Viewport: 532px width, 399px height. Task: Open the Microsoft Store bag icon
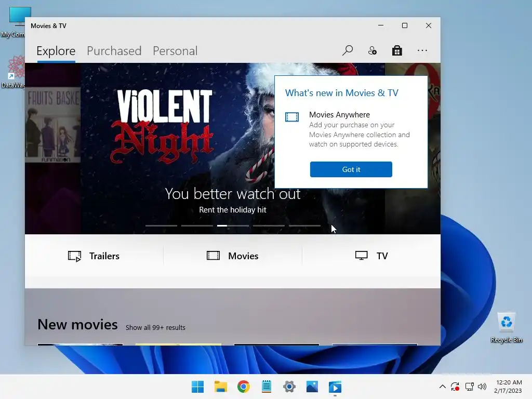(397, 50)
